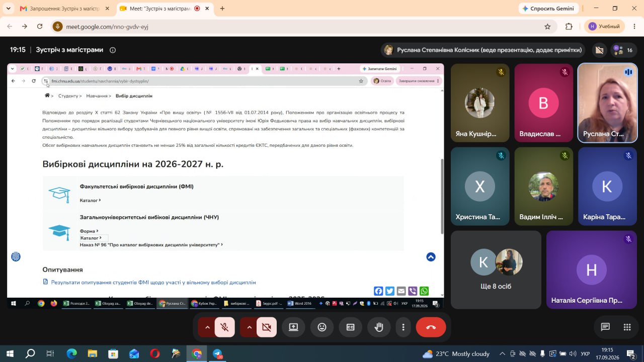
Task: Reload the Meet page
Action: (x=40, y=27)
